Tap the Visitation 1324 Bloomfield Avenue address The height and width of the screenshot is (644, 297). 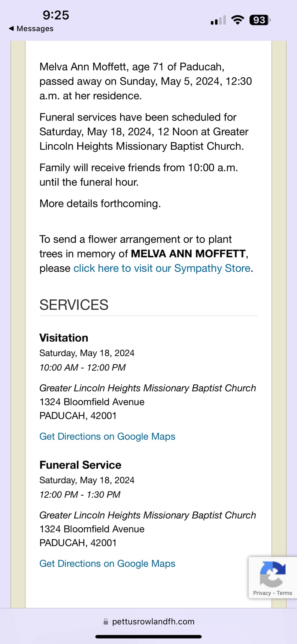point(92,402)
